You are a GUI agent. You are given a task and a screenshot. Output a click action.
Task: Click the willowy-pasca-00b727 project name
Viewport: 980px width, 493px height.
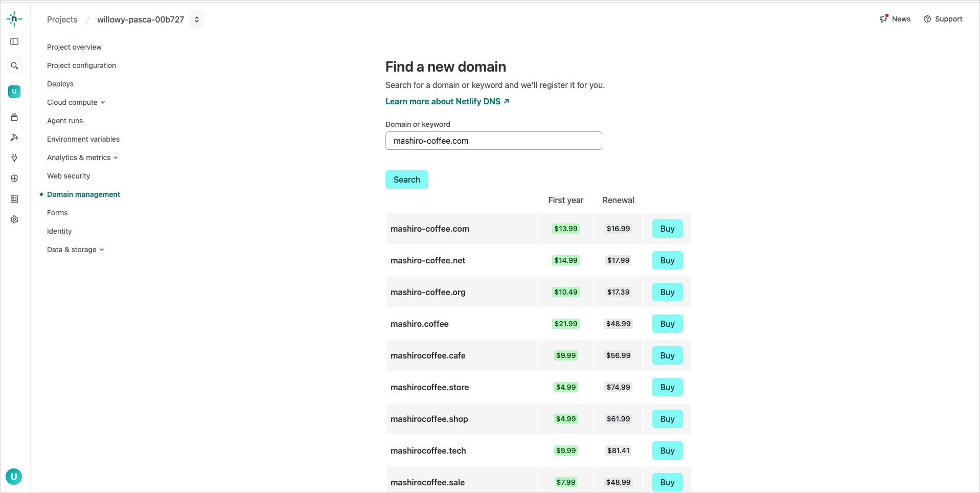(141, 19)
